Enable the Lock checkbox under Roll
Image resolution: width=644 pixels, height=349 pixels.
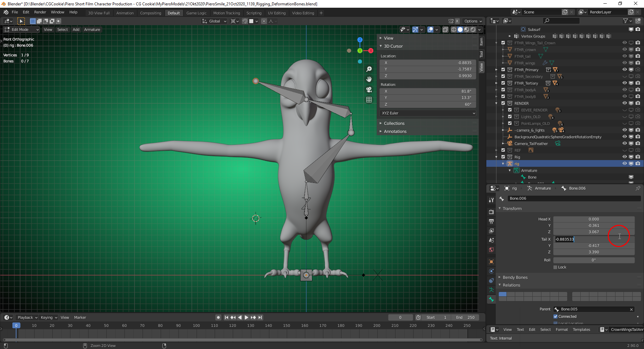click(x=555, y=267)
